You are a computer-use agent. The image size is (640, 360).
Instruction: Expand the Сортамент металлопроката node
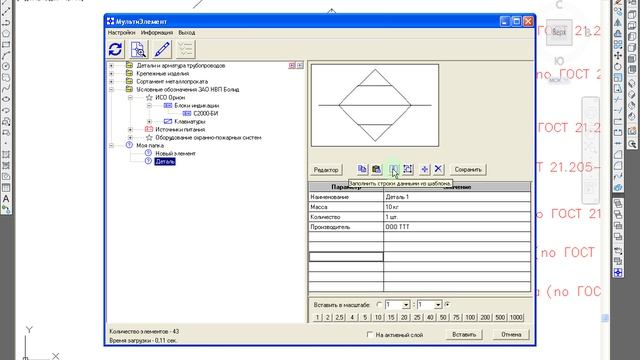click(111, 82)
